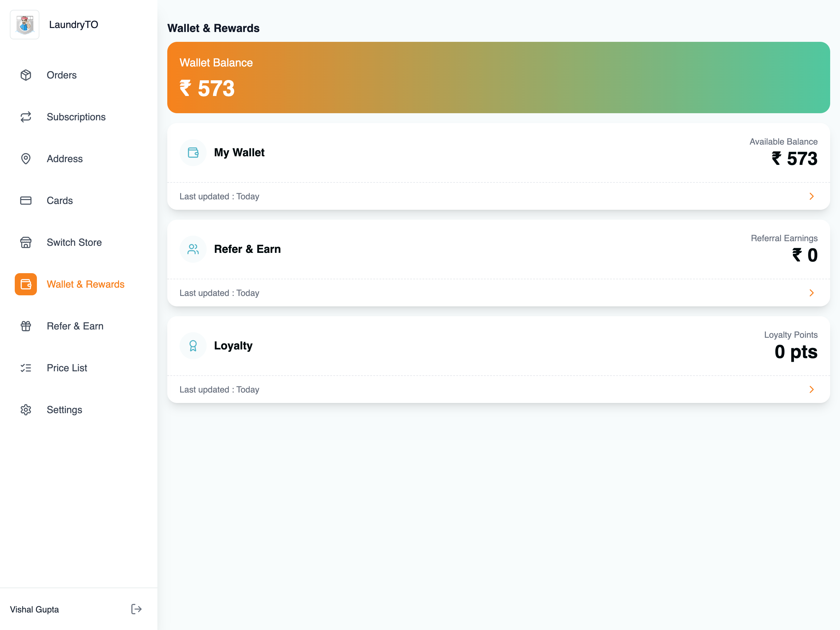This screenshot has height=630, width=840.
Task: Click the Loyalty card heading
Action: pos(233,346)
